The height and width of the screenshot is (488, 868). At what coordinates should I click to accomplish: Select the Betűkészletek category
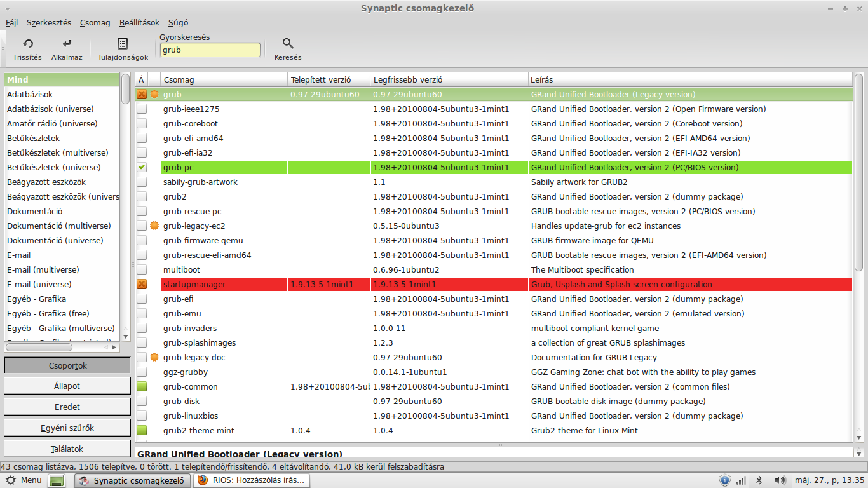coord(62,138)
